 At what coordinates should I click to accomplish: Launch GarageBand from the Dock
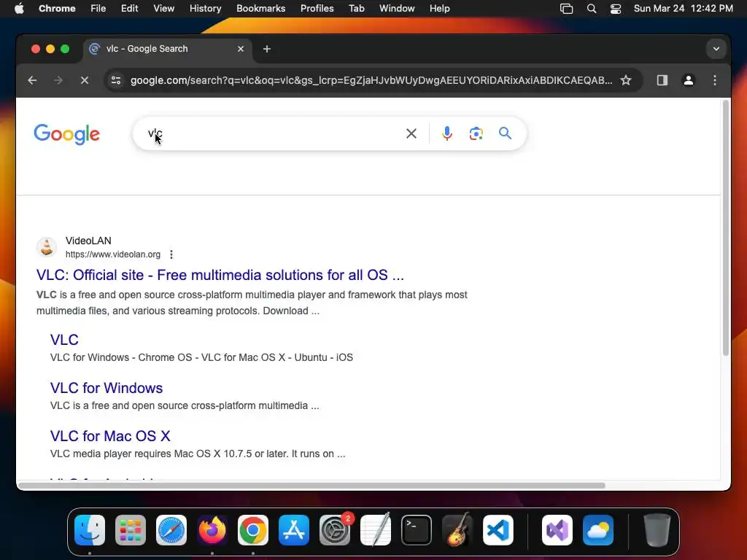[457, 530]
